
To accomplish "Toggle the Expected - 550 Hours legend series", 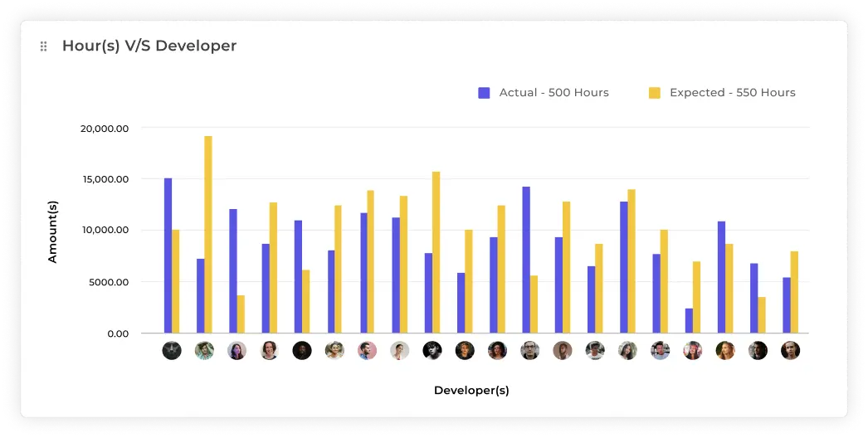I will 732,93.
